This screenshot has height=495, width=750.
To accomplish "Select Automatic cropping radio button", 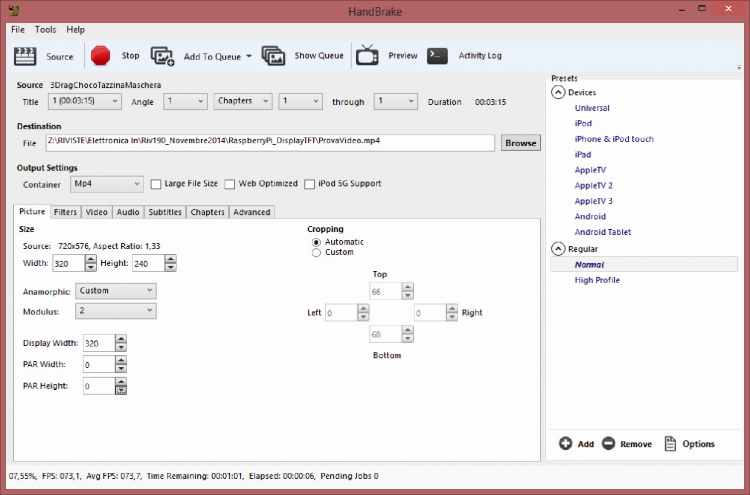I will (316, 242).
